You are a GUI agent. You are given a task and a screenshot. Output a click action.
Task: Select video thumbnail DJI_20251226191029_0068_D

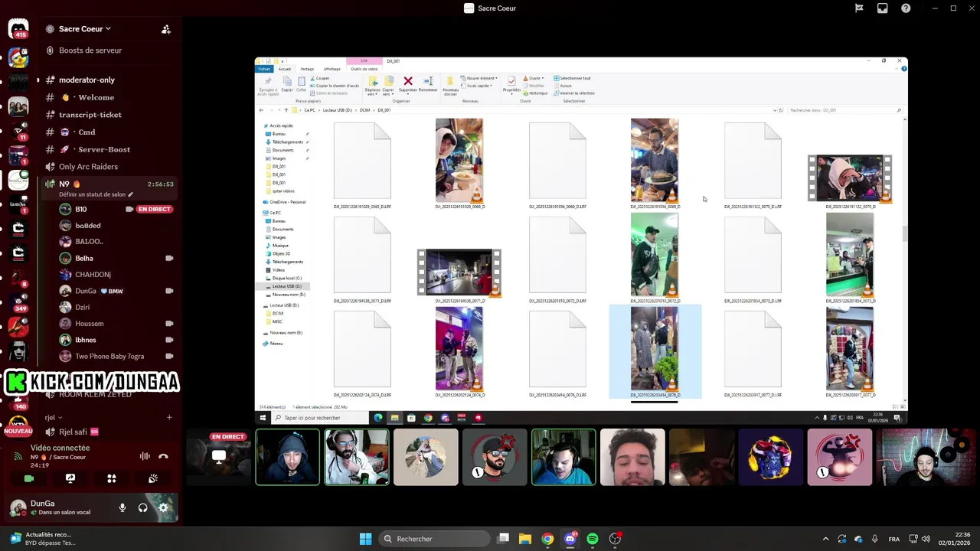pos(459,163)
